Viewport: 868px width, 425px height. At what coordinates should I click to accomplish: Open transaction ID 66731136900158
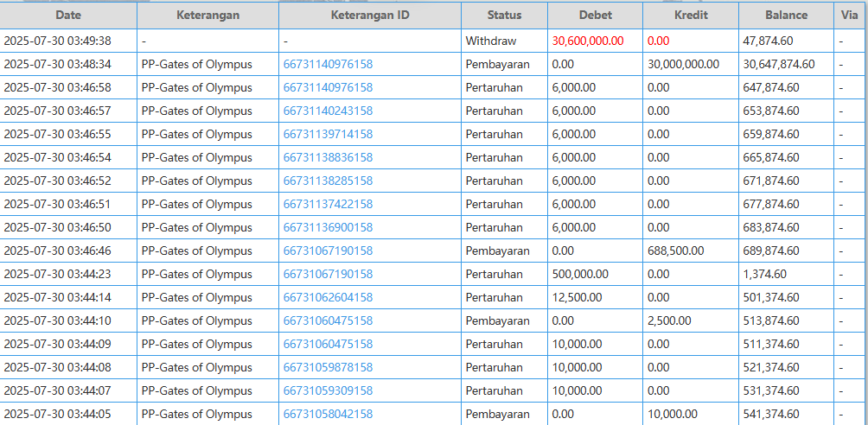(328, 227)
